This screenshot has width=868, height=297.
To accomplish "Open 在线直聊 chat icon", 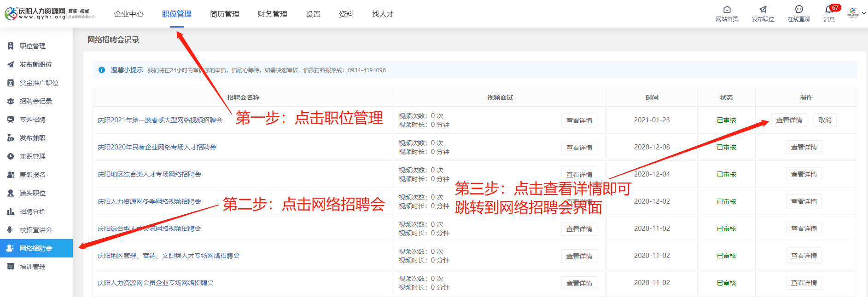I will (x=799, y=9).
